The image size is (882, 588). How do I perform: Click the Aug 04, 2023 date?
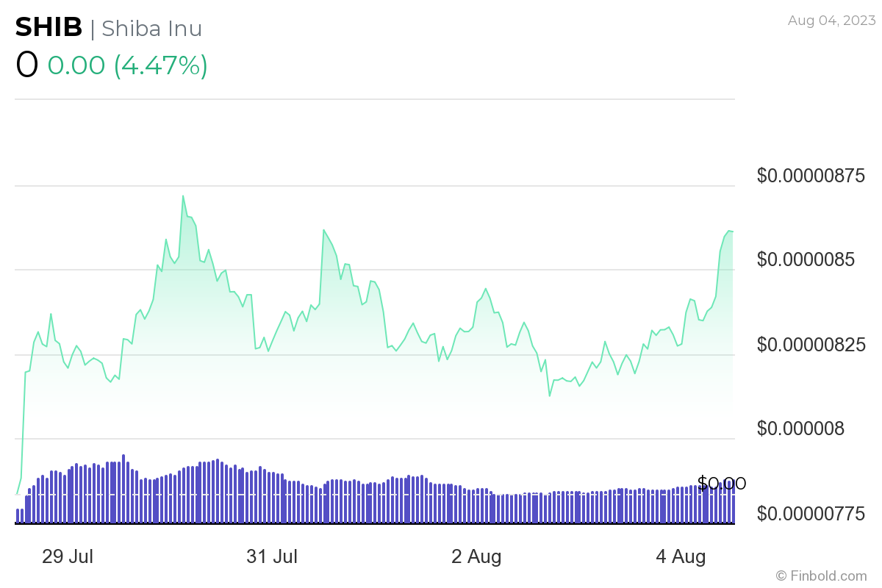tap(831, 21)
